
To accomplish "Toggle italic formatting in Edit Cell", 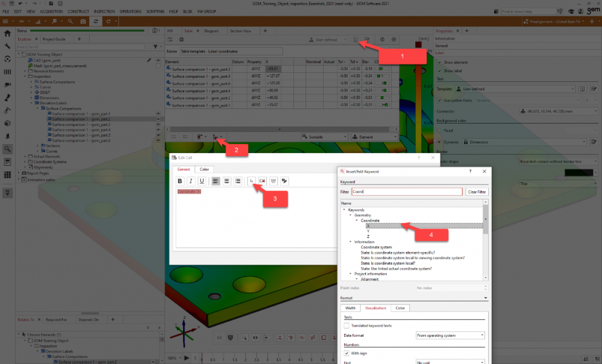I will pyautogui.click(x=190, y=181).
